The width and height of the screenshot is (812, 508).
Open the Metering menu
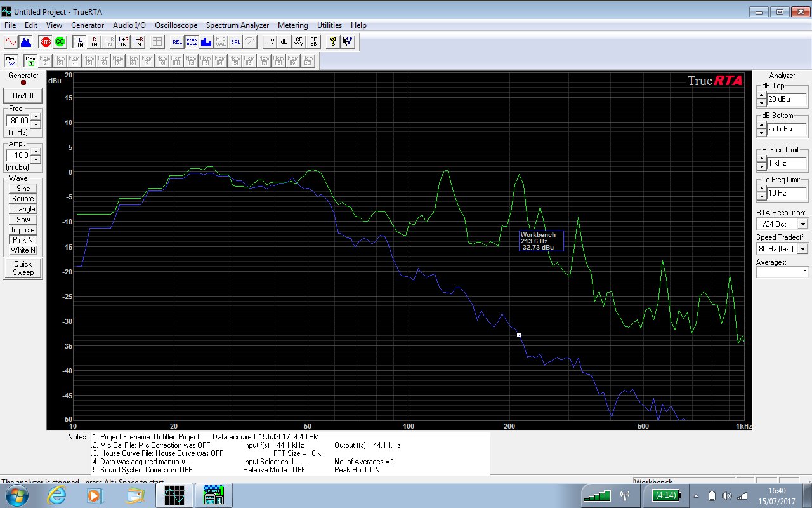click(293, 25)
